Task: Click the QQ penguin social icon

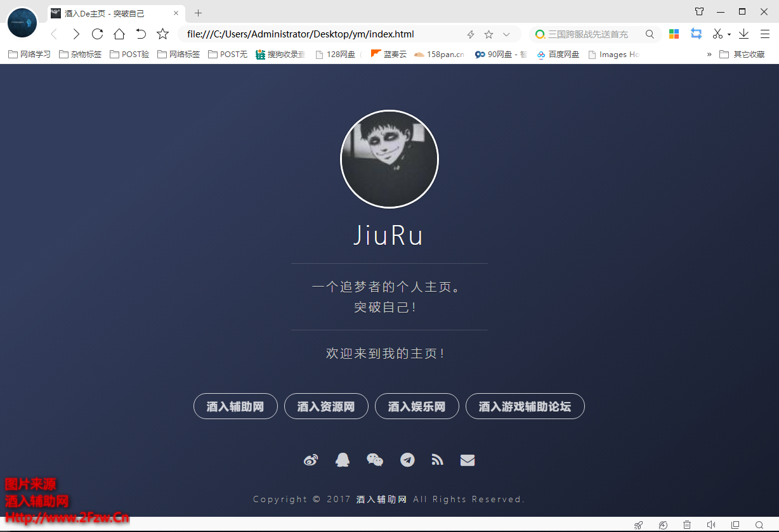Action: 342,460
